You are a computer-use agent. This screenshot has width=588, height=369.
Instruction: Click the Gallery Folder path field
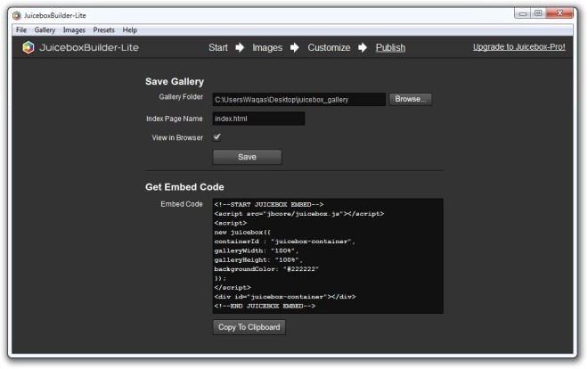click(298, 99)
